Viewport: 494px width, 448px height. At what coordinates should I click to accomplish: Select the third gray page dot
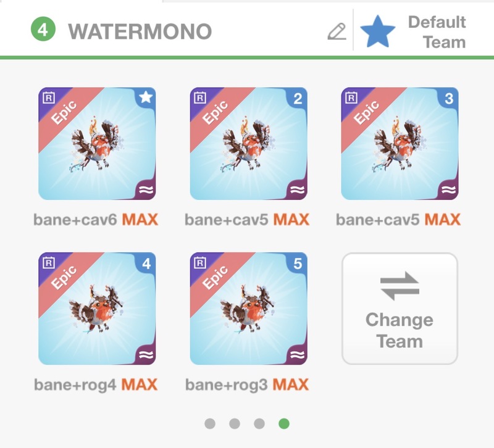click(259, 423)
